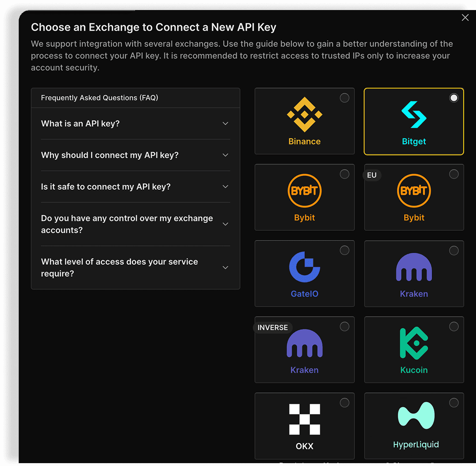Select the Binance radio button
Image resolution: width=476 pixels, height=466 pixels.
(x=344, y=98)
